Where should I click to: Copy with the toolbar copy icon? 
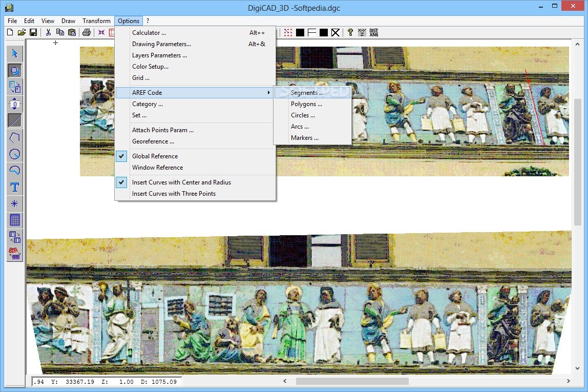point(60,33)
